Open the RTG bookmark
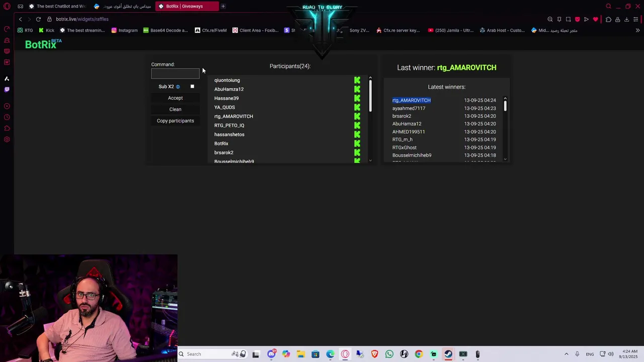Image resolution: width=644 pixels, height=362 pixels. tap(25, 30)
